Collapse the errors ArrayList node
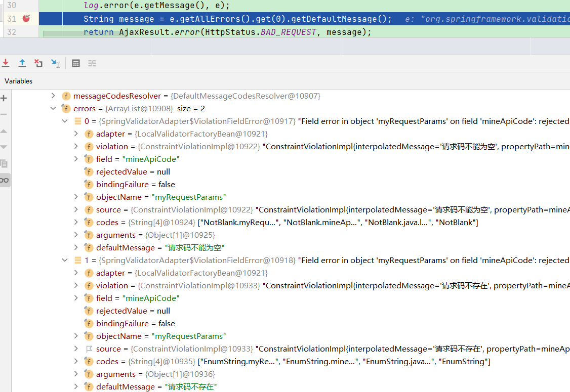The width and height of the screenshot is (570, 392). point(53,108)
